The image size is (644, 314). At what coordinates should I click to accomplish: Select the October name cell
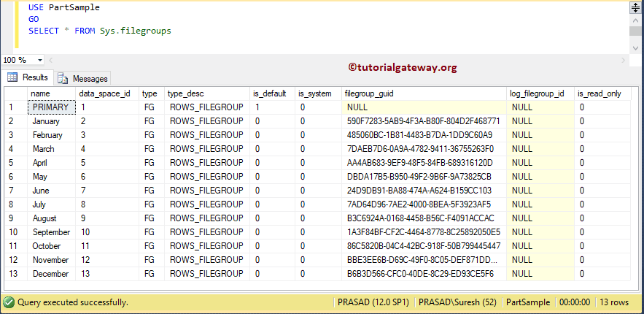(51, 246)
